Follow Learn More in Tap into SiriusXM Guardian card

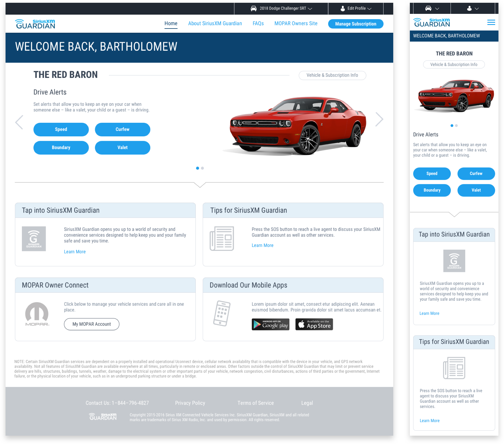tap(75, 252)
